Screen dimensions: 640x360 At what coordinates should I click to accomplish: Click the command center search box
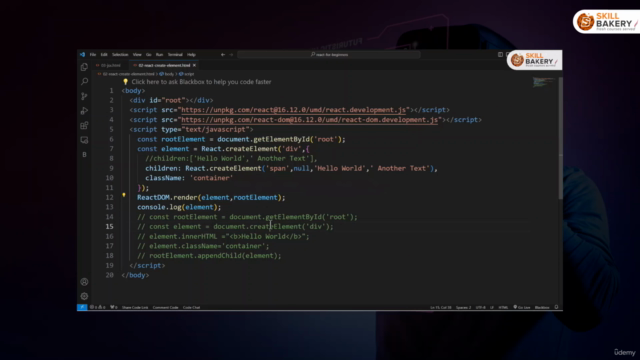[x=329, y=54]
